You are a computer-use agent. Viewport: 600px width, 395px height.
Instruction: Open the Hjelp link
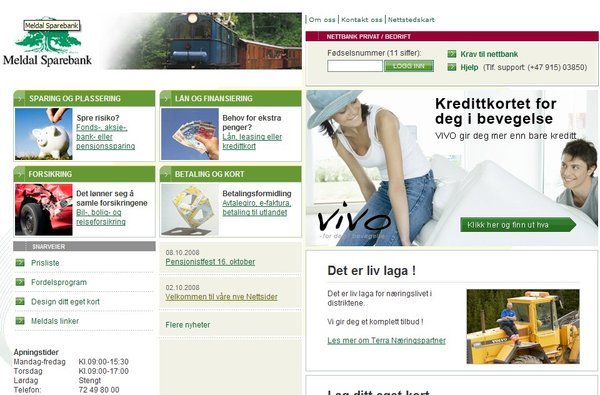pyautogui.click(x=469, y=67)
